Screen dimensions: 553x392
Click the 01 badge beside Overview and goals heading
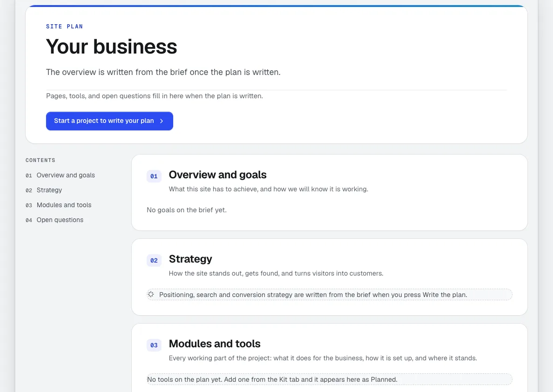click(154, 176)
